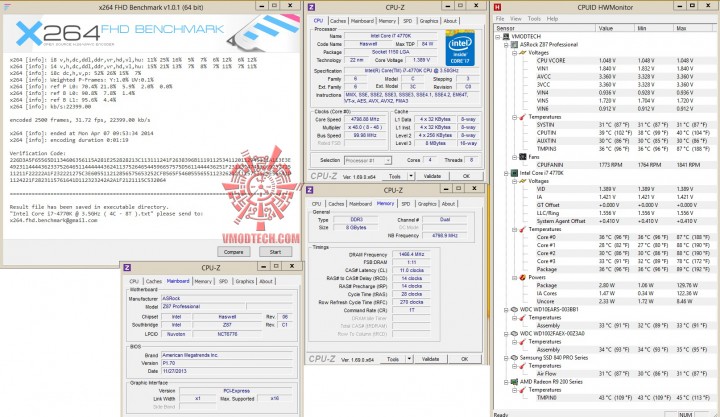Click the CPU-Z icon in the CPU-tab window title bar

311,7
